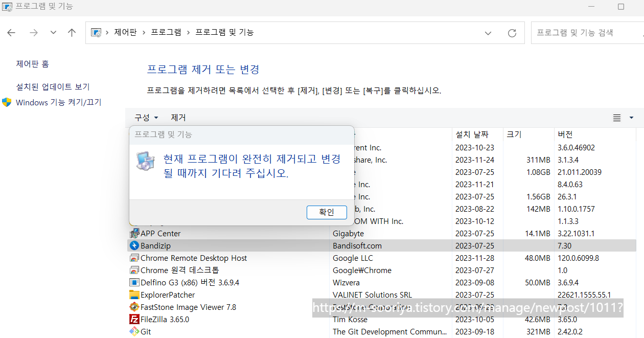Change the list view layout icon
Screen dimensions: 644x338
617,118
